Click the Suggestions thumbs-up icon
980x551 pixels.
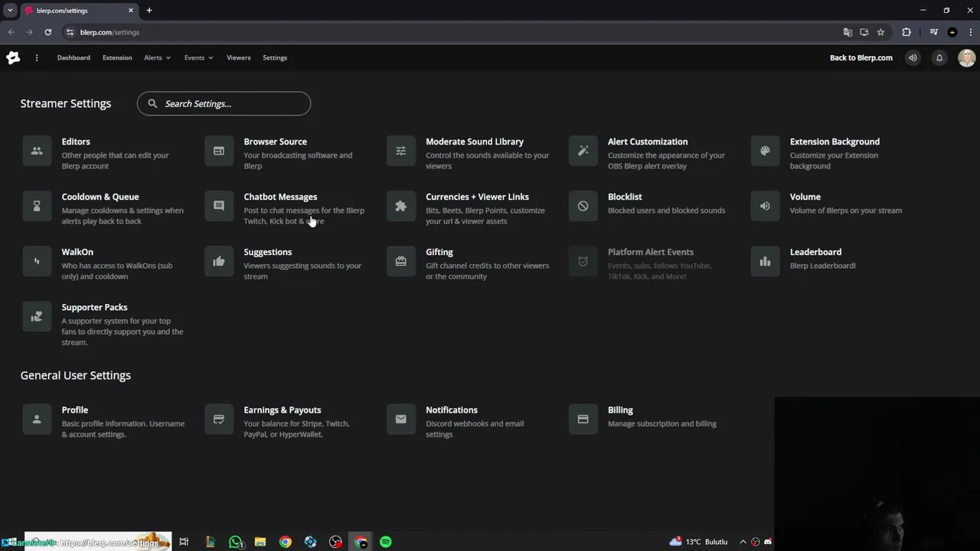click(219, 261)
